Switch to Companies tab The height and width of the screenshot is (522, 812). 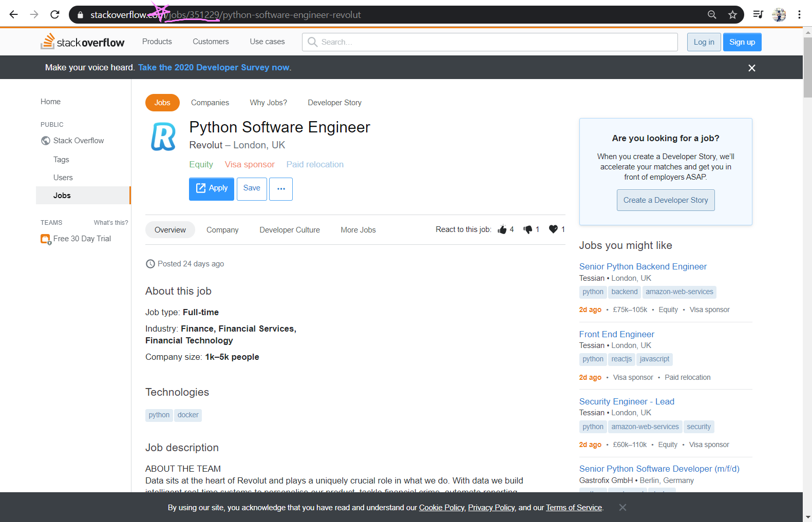[210, 103]
